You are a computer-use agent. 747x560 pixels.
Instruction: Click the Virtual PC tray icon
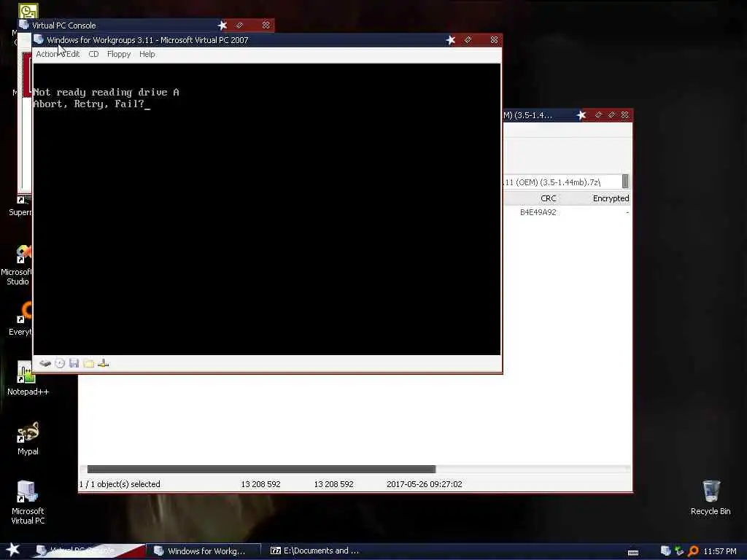point(665,551)
